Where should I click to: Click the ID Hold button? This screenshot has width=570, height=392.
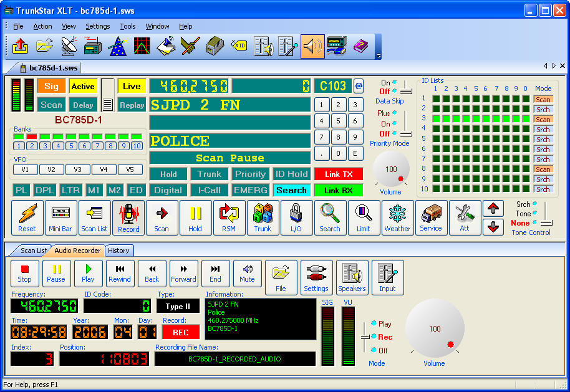(291, 174)
